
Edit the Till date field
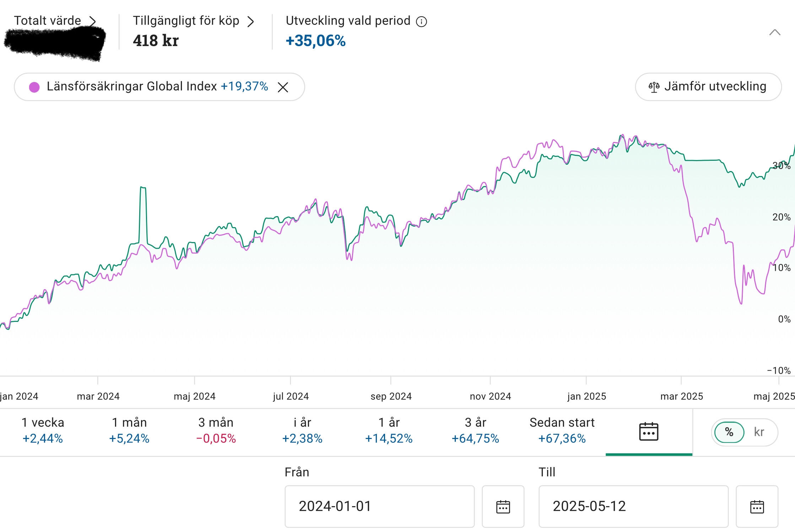633,506
